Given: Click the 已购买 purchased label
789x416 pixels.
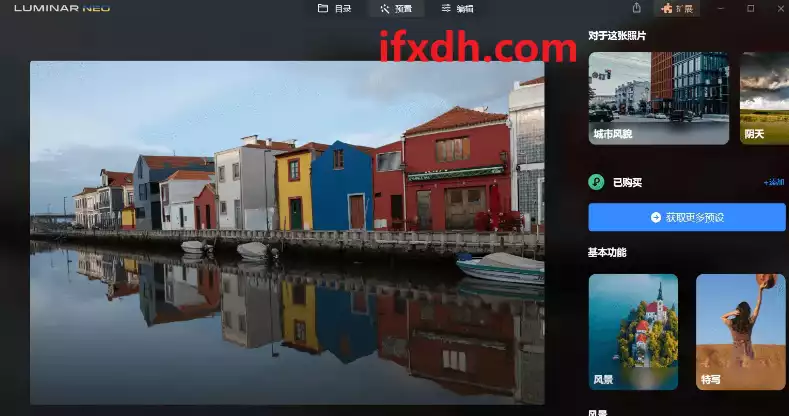Looking at the screenshot, I should pos(629,182).
